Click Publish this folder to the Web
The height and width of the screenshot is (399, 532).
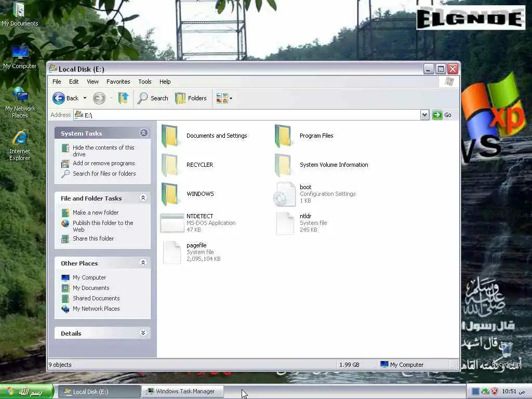(103, 226)
